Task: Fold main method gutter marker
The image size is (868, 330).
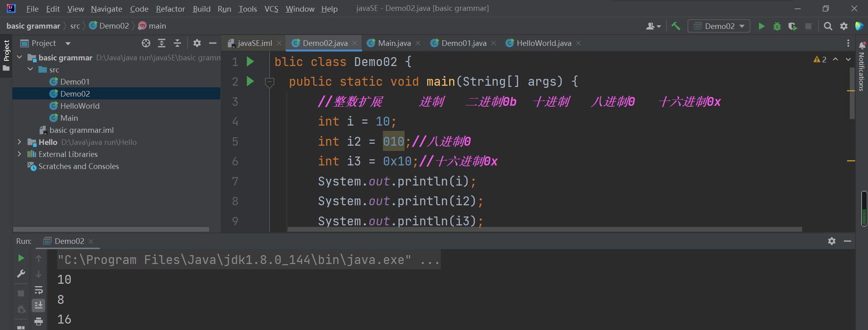Action: tap(269, 82)
